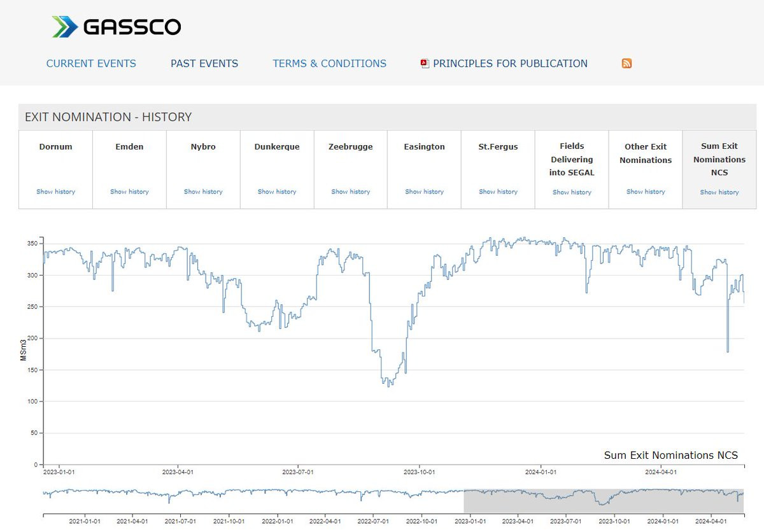Select the St.Fergus column heading
This screenshot has width=764, height=532.
498,147
